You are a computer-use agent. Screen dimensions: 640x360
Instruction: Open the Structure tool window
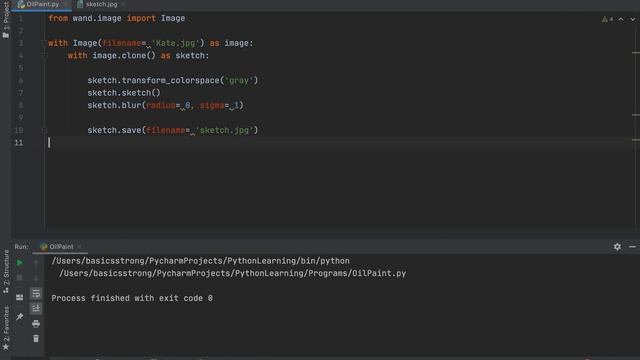(x=6, y=271)
